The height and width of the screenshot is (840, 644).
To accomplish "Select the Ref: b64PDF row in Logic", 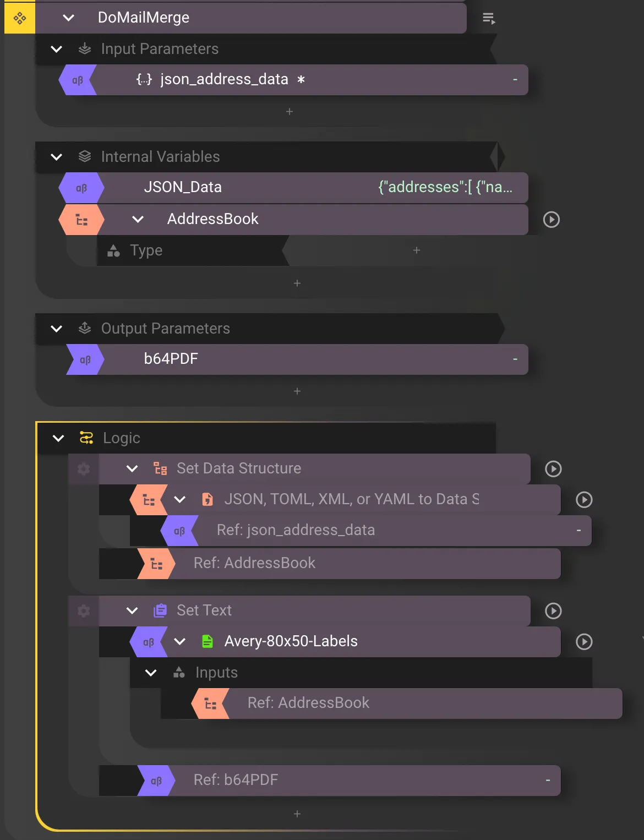I will (330, 780).
